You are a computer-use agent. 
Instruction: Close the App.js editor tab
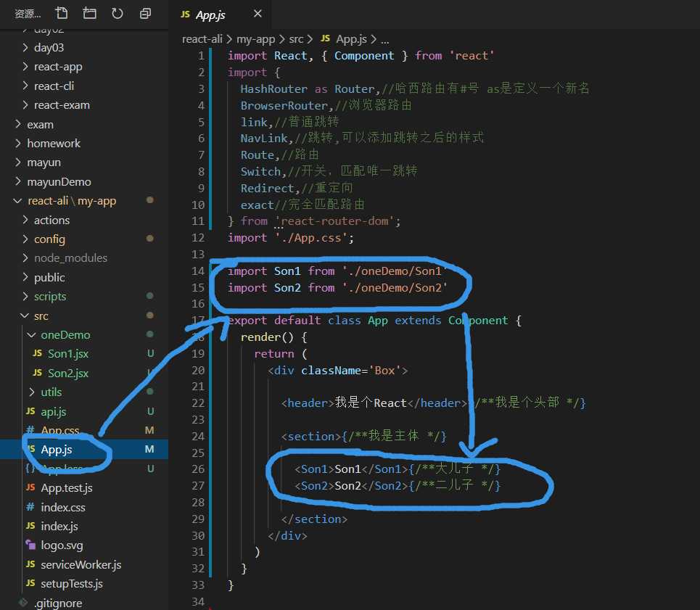point(258,14)
